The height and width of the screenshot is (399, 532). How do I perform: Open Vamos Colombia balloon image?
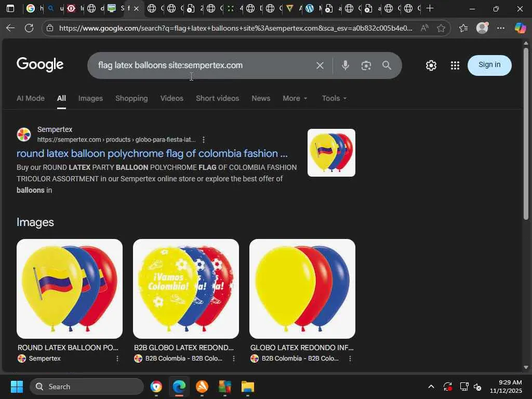click(186, 289)
